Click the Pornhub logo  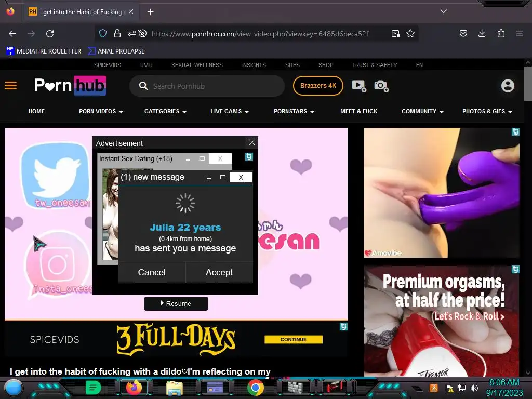point(70,86)
